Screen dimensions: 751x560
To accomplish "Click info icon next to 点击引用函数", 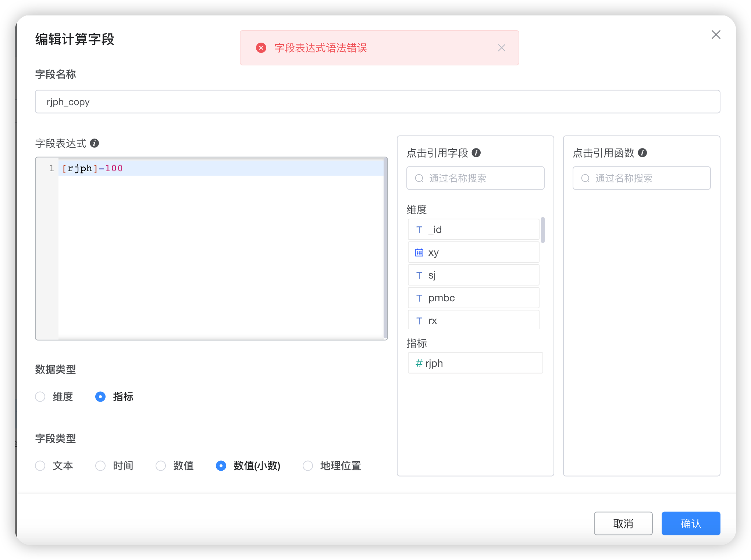I will tap(643, 152).
